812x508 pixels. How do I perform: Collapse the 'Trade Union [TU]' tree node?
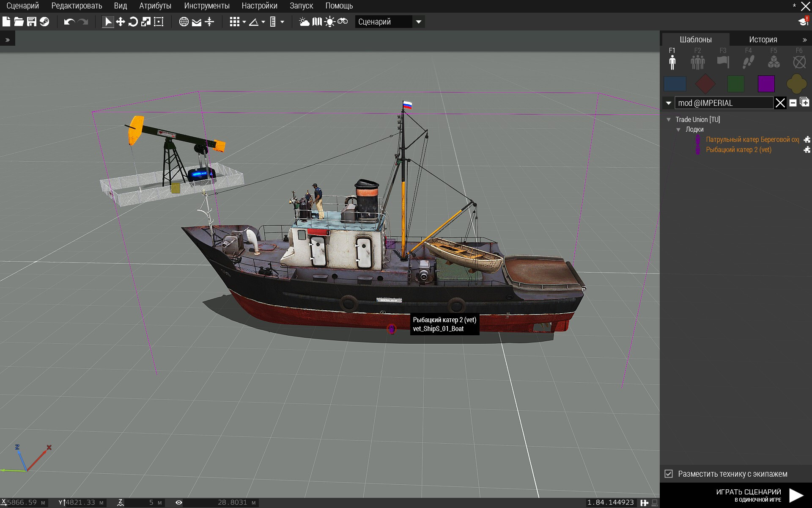(669, 120)
